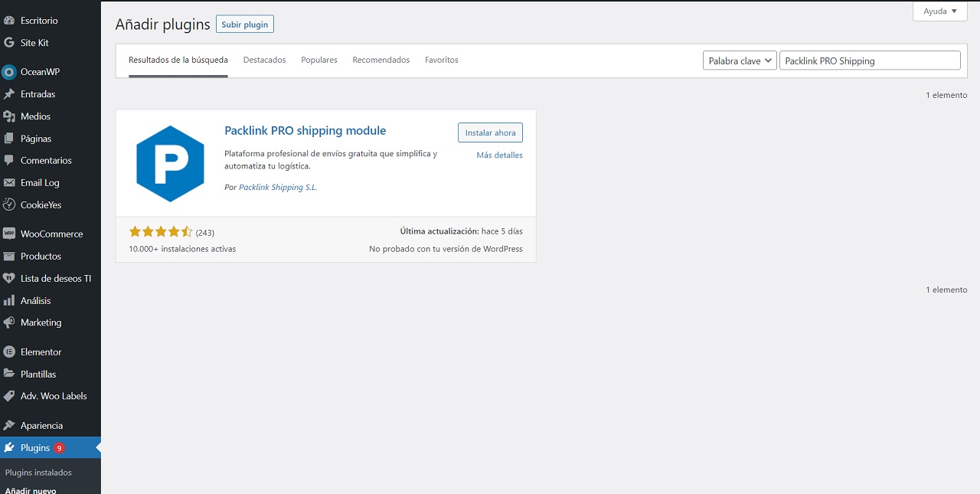Click the Plugins plug icon

9,448
